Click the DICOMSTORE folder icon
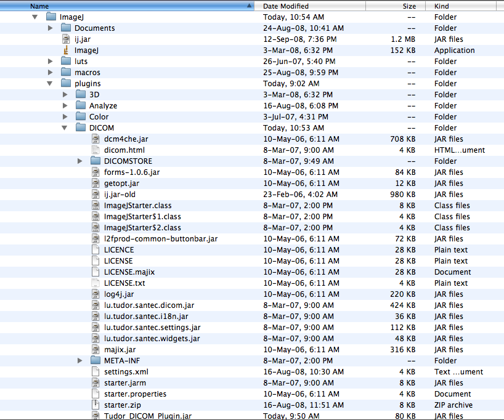The width and height of the screenshot is (504, 420). 95,161
